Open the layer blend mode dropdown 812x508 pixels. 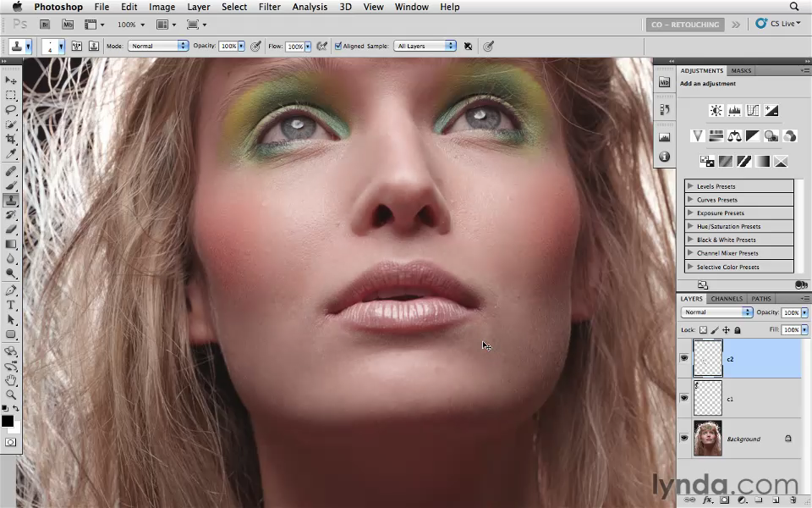716,312
